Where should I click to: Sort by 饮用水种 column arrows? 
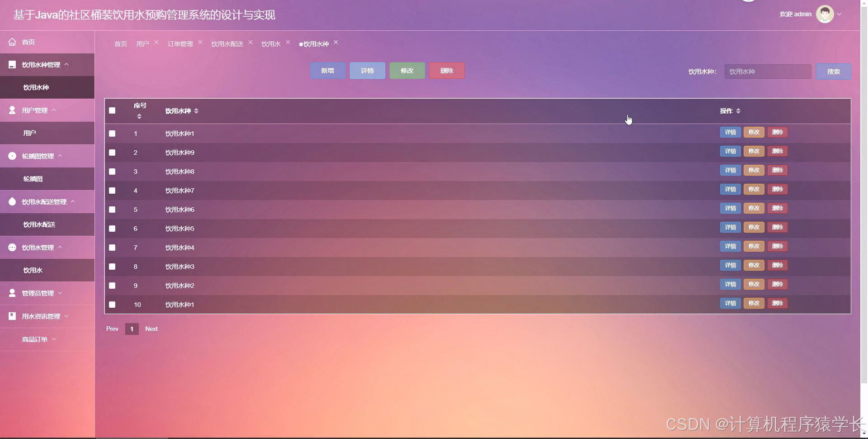(x=196, y=111)
